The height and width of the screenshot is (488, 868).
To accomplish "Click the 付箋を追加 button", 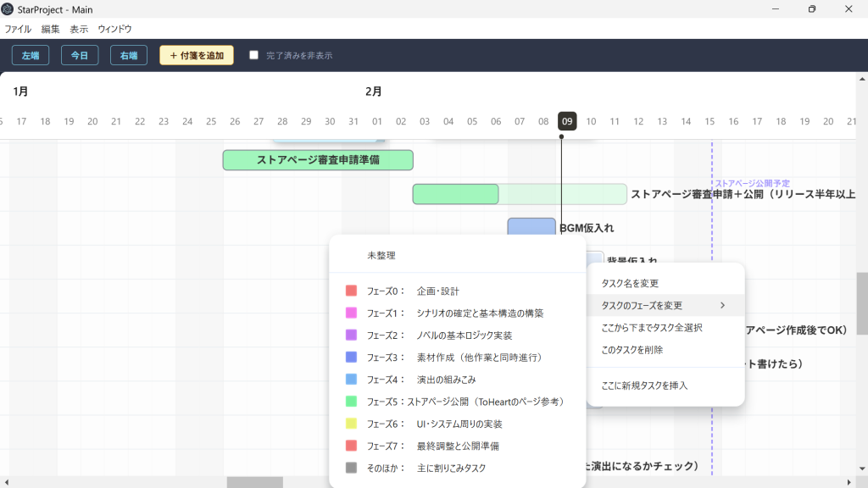I will [197, 55].
